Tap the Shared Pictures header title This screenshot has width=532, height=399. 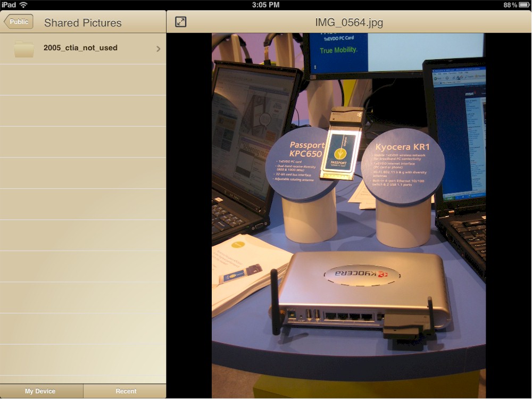pos(83,23)
